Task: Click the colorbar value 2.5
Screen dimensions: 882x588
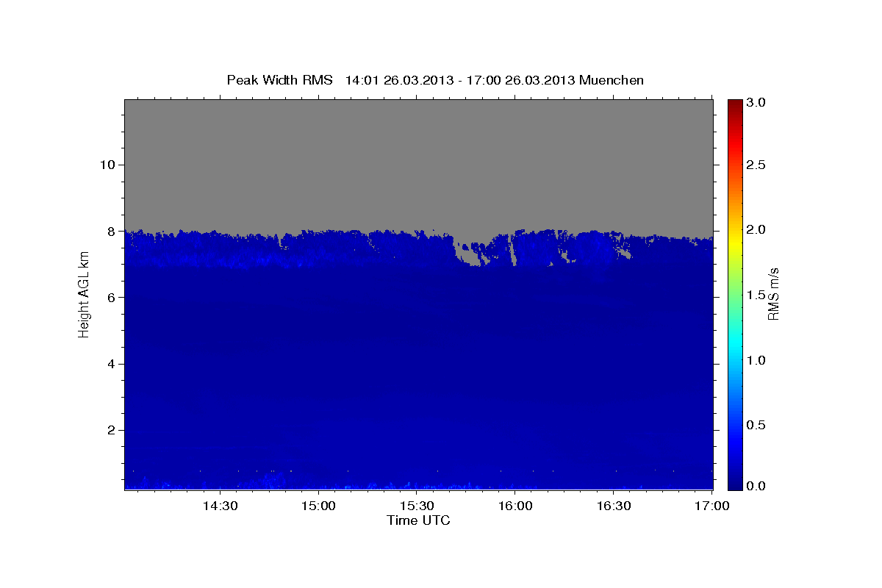Action: coord(757,165)
